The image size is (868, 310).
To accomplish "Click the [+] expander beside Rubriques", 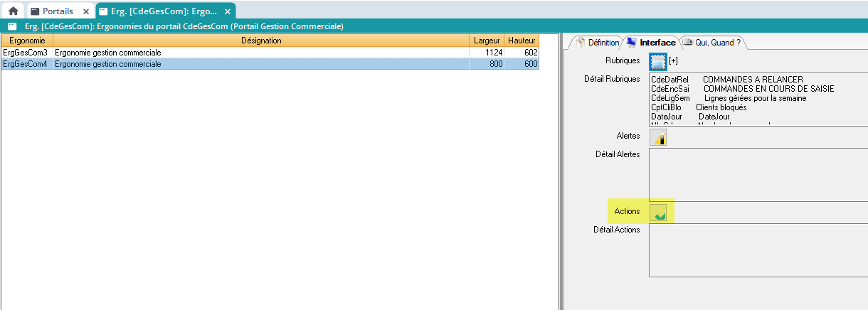I will point(673,61).
